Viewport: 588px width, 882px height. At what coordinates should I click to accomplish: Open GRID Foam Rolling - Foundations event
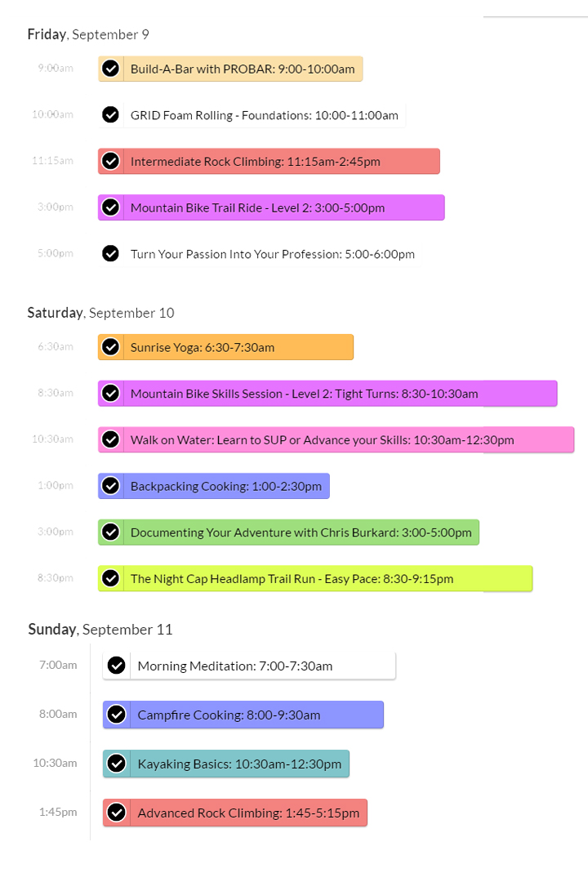pyautogui.click(x=252, y=115)
